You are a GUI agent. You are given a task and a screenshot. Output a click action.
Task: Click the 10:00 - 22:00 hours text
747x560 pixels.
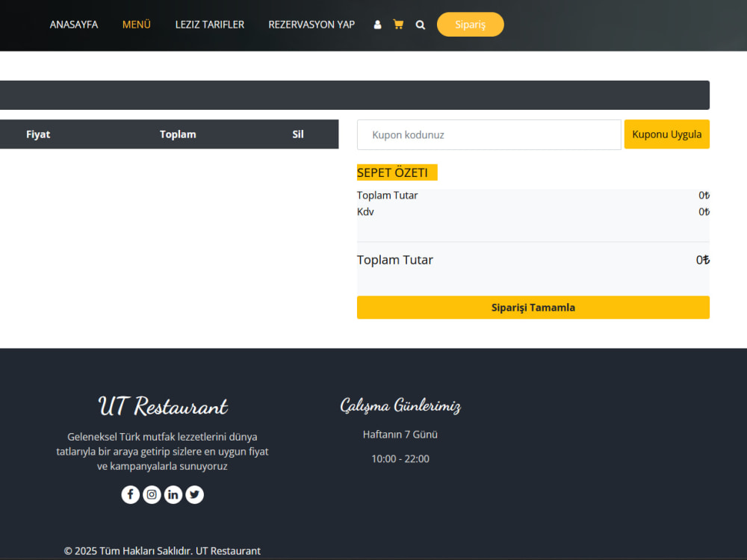[400, 458]
